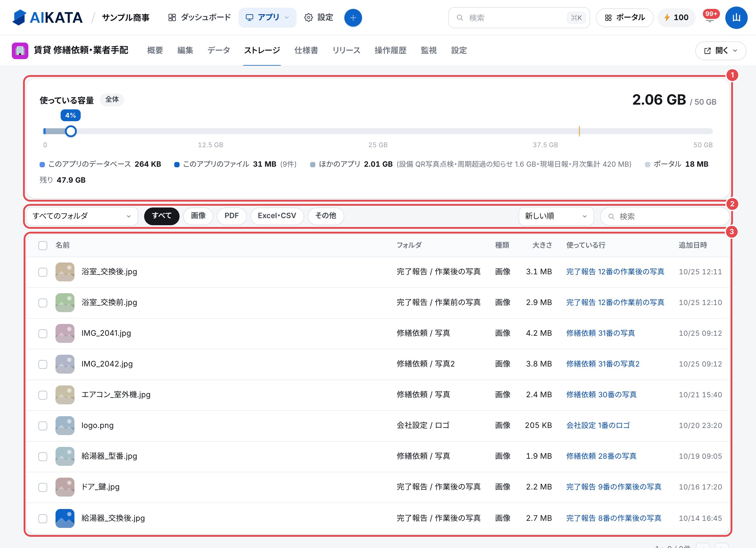Open link 完了報告 12番の作業後の写真
Image resolution: width=756 pixels, height=548 pixels.
615,272
